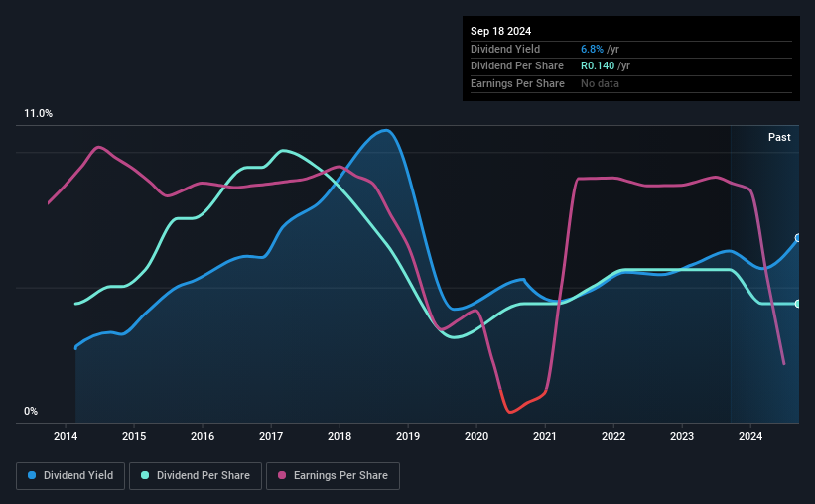Click the 11.0% y-axis label
The height and width of the screenshot is (504, 815).
pos(39,114)
